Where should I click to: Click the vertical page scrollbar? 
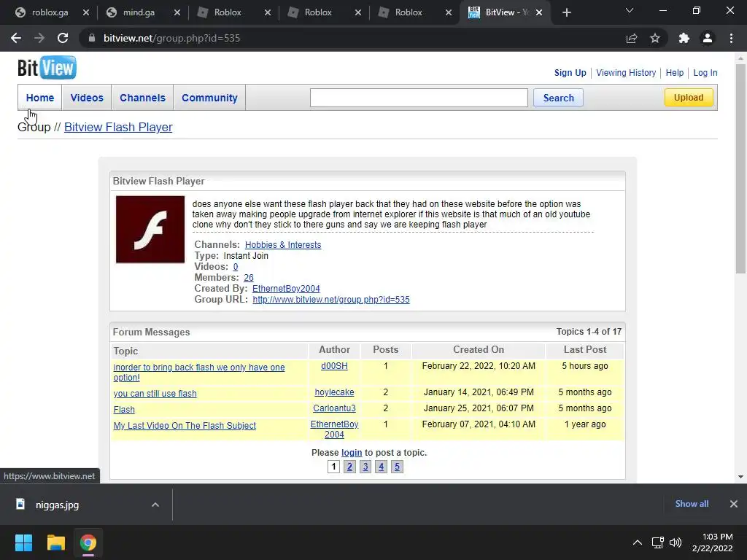740,168
